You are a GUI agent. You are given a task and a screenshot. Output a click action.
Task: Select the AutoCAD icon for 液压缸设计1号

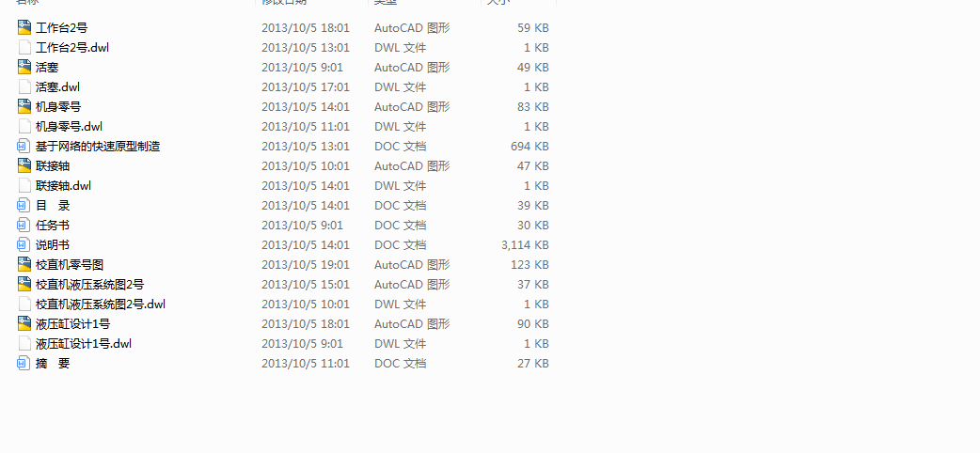[24, 324]
